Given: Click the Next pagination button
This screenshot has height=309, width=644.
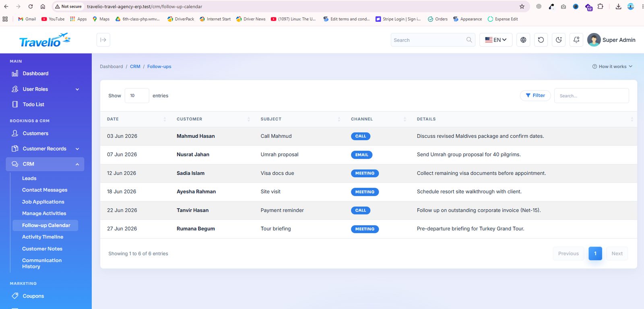Looking at the screenshot, I should [x=617, y=253].
